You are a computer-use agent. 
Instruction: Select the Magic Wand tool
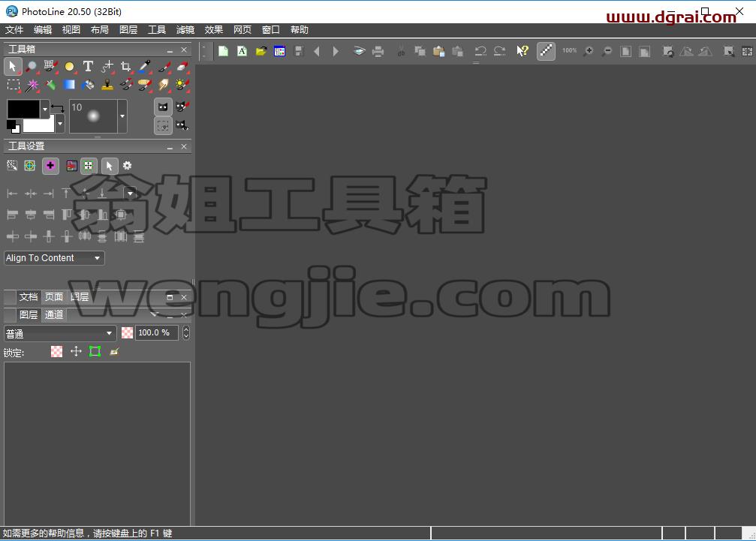32,86
